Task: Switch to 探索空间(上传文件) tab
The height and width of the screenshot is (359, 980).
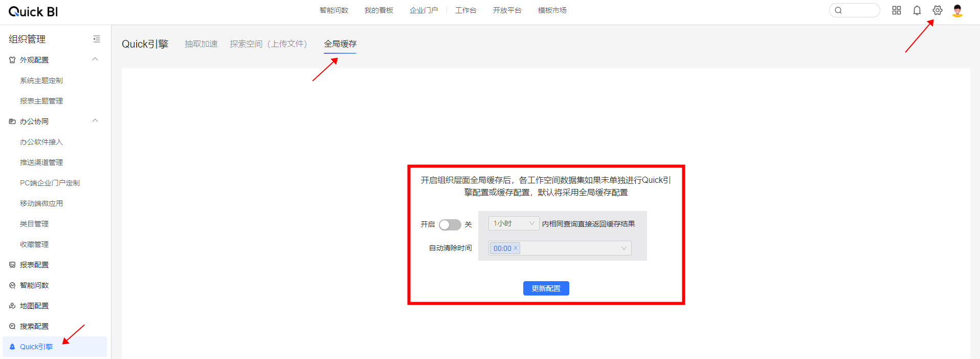Action: pos(268,44)
